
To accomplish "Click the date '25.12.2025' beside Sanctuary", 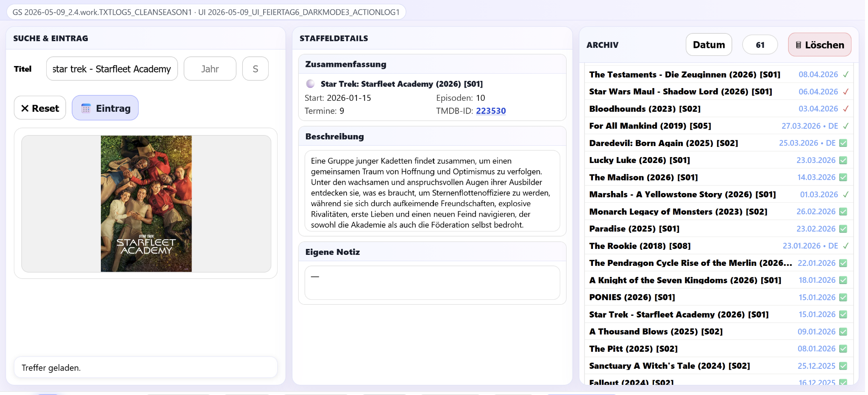I will pyautogui.click(x=817, y=366).
